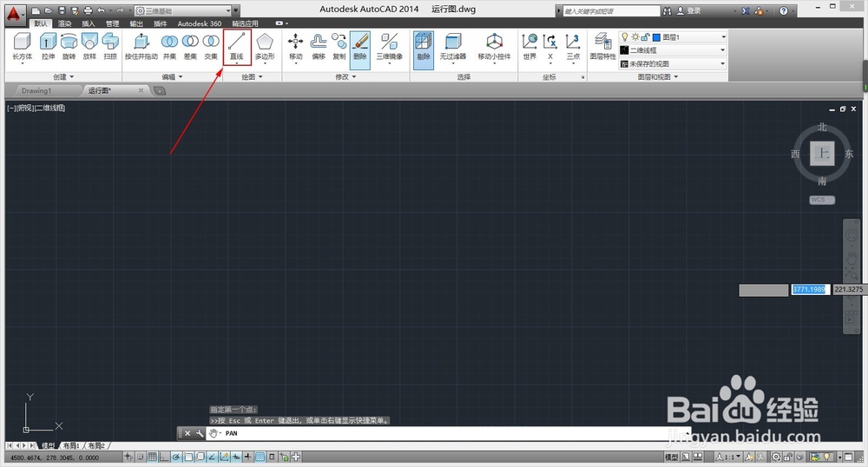Click the blue layer color swatch
Screen dimensions: 868x467
click(657, 37)
